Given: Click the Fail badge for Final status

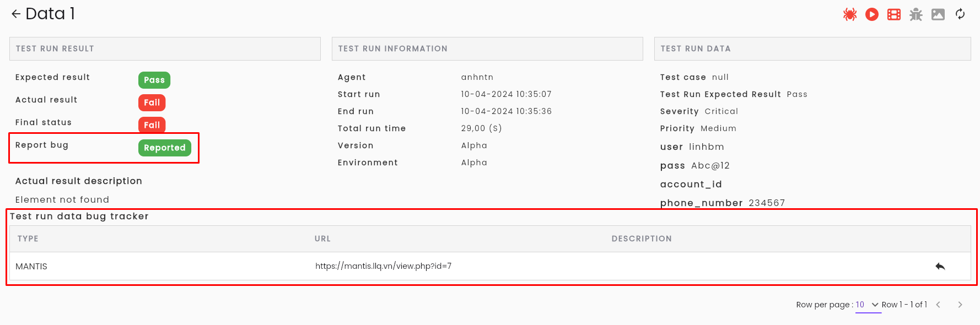Looking at the screenshot, I should click(x=152, y=125).
